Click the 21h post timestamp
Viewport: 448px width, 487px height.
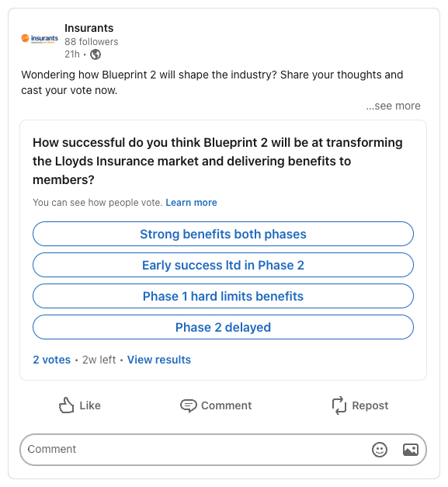tap(72, 54)
